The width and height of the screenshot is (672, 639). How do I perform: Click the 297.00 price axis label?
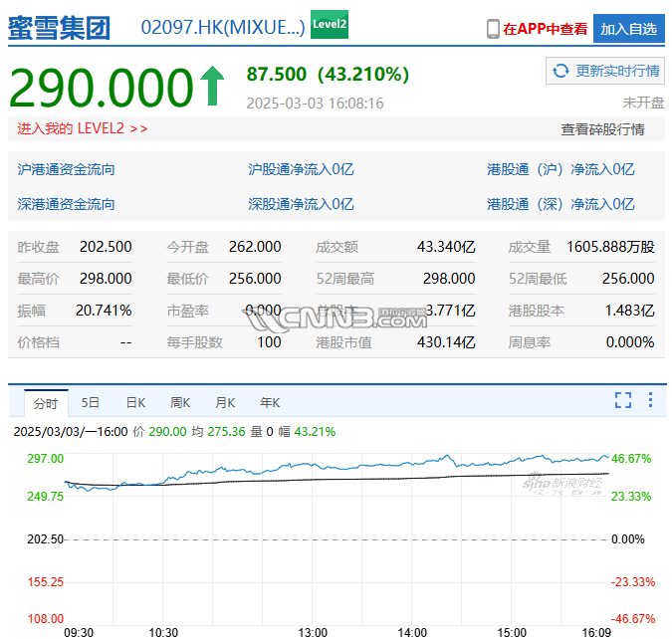click(45, 459)
